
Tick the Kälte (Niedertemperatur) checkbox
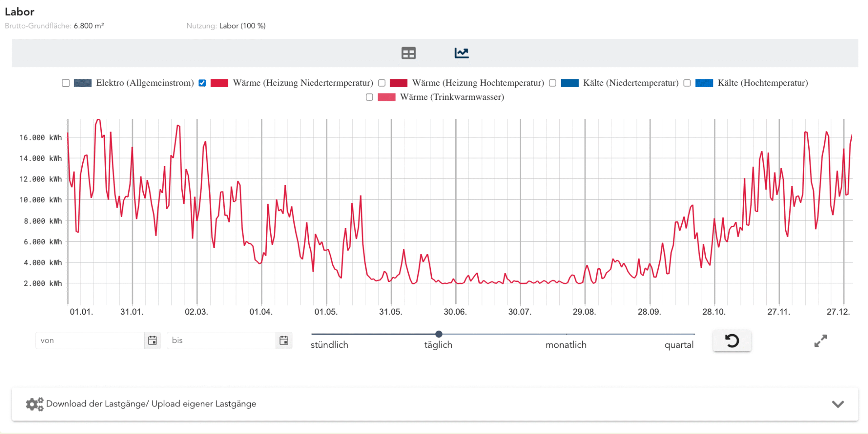(x=552, y=83)
